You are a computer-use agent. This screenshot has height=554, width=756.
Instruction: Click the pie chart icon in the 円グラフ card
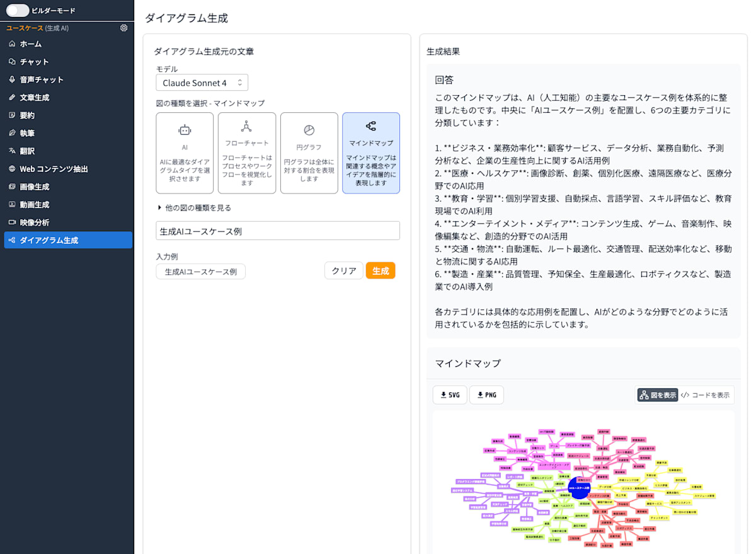(x=309, y=130)
